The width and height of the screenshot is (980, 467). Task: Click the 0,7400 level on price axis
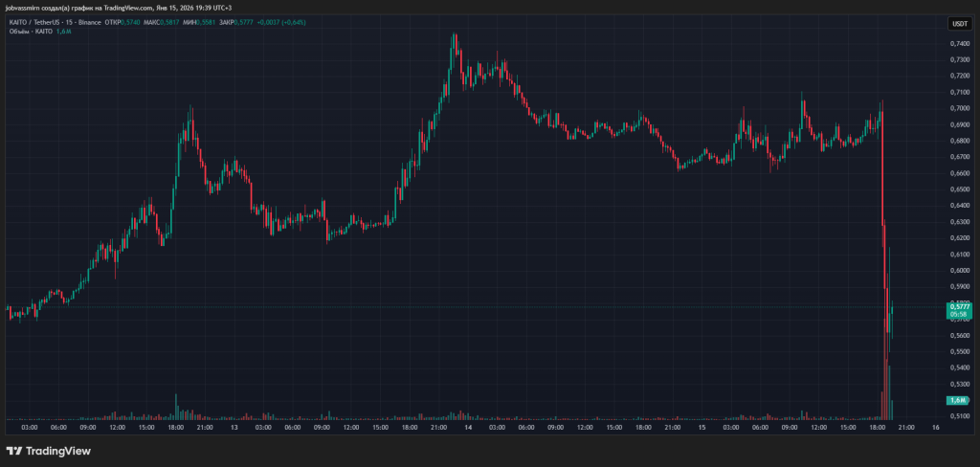point(958,44)
